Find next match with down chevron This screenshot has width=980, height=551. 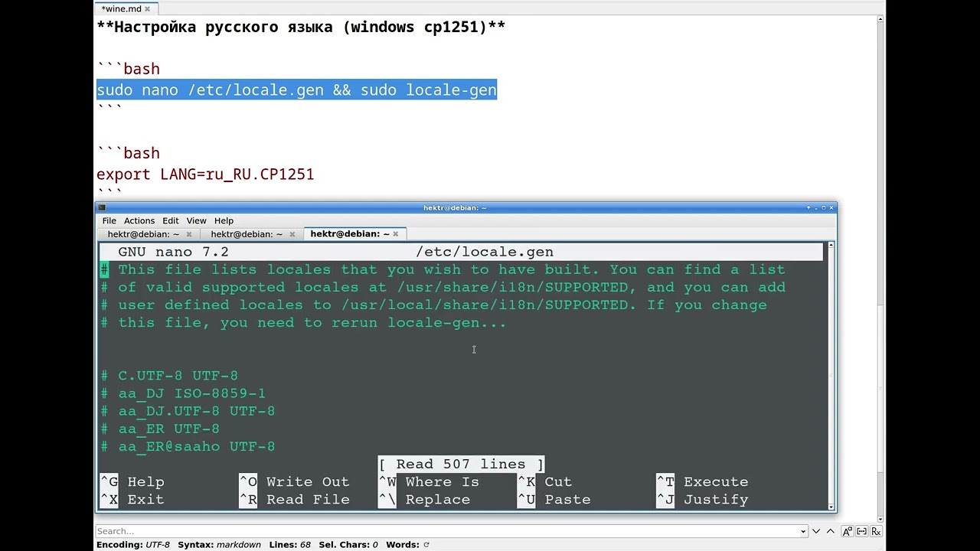[x=817, y=531]
